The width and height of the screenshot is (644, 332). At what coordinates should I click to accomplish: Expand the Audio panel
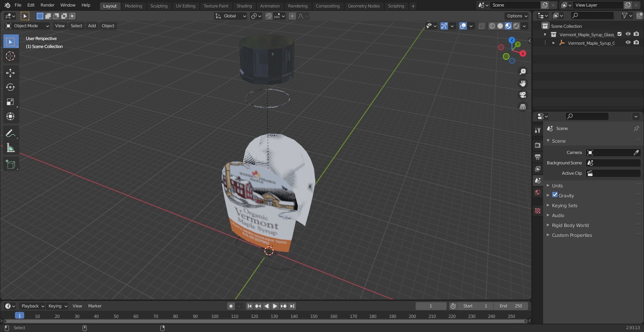pos(558,215)
